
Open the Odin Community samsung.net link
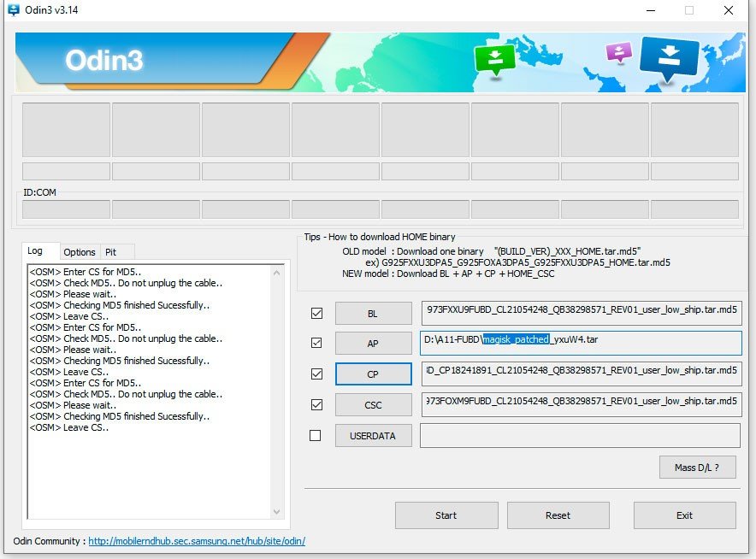[x=197, y=541]
